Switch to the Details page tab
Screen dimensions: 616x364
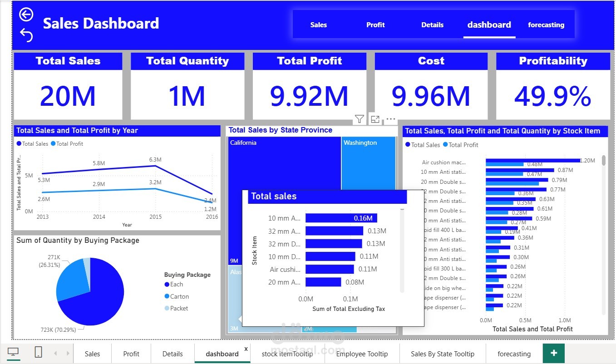(x=172, y=354)
